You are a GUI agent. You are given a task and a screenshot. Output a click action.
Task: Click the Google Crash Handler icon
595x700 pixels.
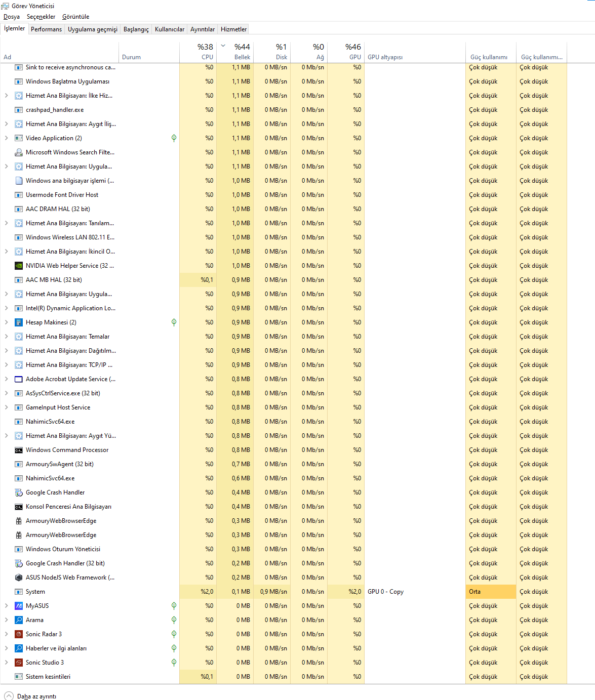pos(19,492)
